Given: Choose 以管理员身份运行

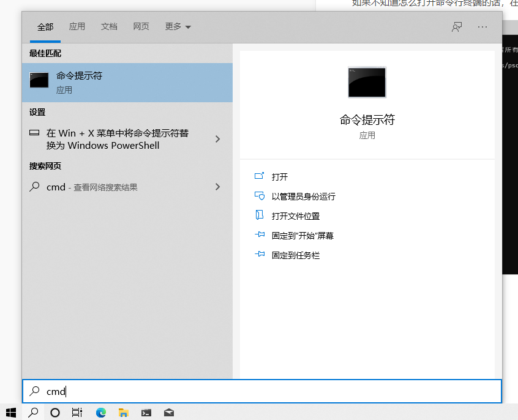Looking at the screenshot, I should click(x=303, y=197).
